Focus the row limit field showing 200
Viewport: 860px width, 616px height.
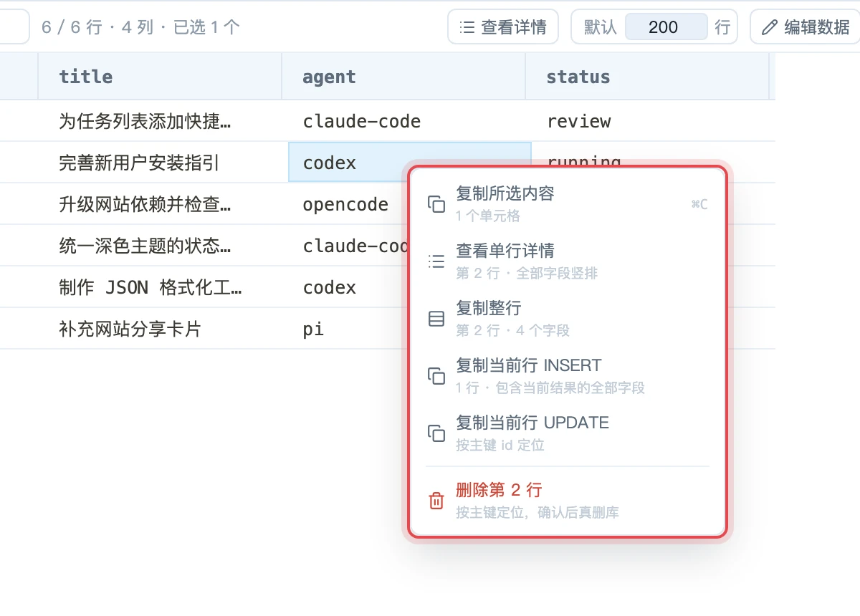(x=666, y=27)
